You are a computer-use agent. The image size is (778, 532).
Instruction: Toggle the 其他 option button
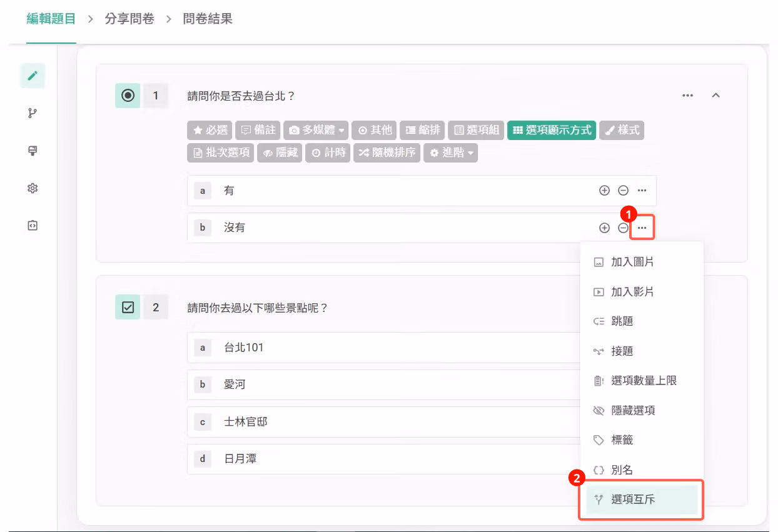[x=375, y=130]
